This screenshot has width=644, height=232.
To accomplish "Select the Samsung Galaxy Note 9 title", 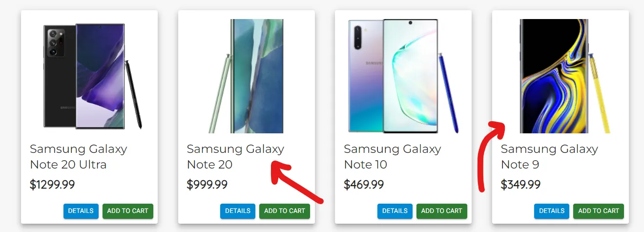I will (x=549, y=156).
